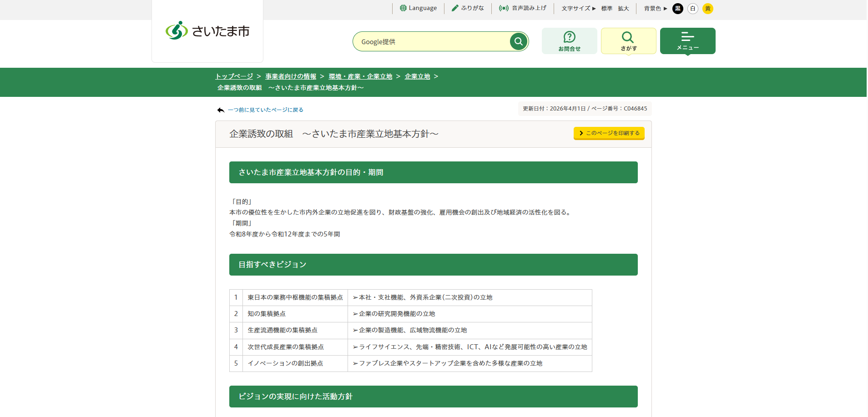This screenshot has width=868, height=417.
Task: Select black background color 黒
Action: (678, 9)
